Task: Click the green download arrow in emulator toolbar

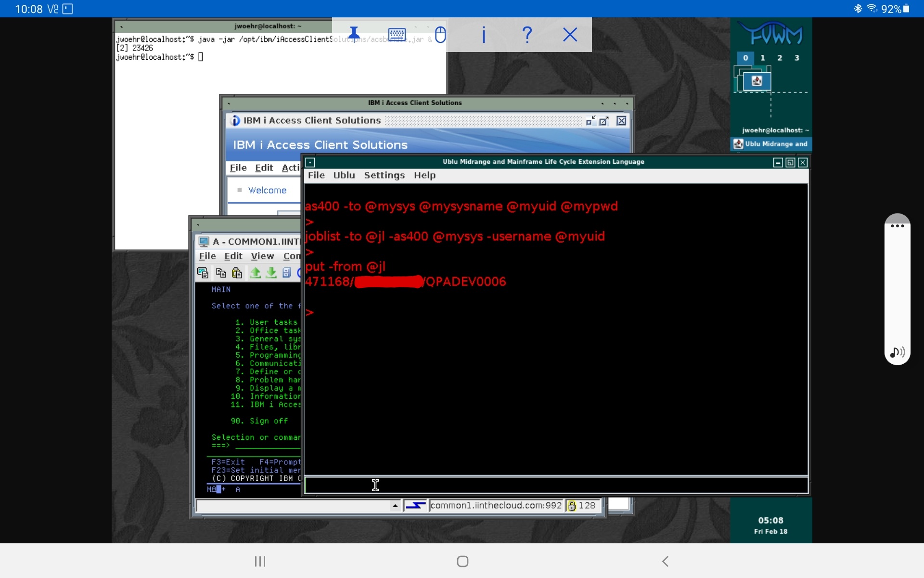Action: (x=271, y=273)
